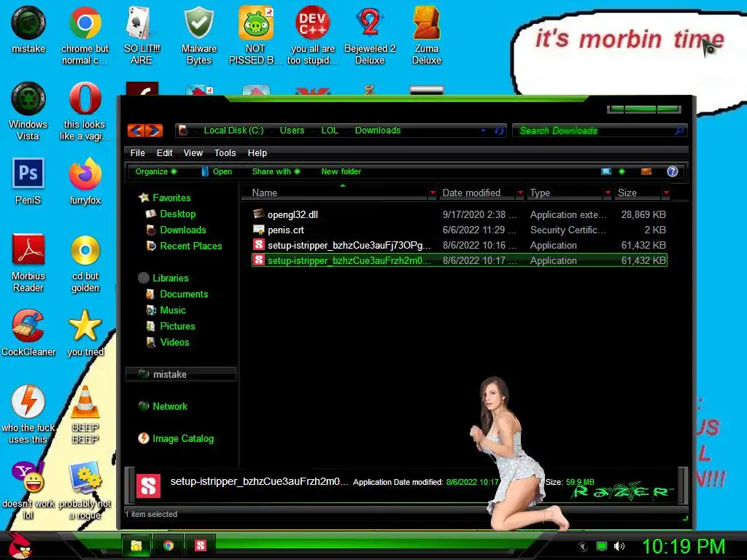Open the Bejeweled 2 Deluxe icon
Viewport: 747px width, 560px height.
click(x=370, y=35)
